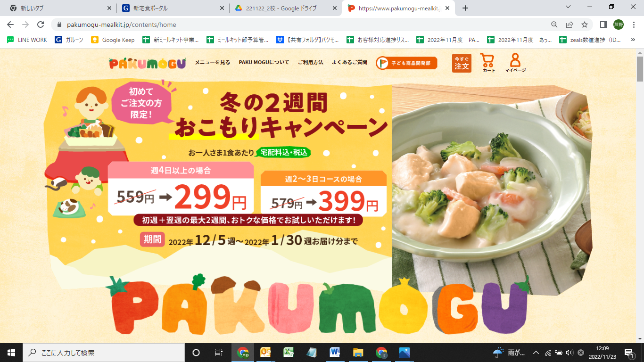Expand the tab search chevron dropdown

click(x=568, y=7)
